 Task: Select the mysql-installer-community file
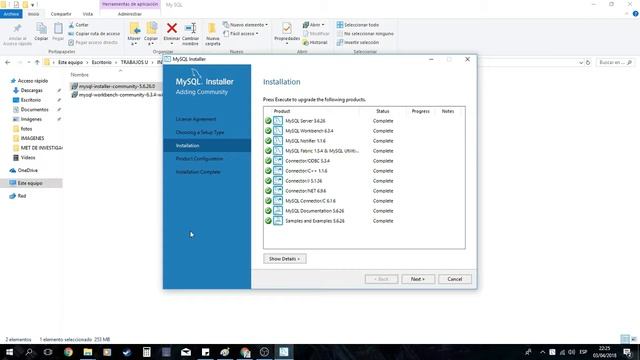click(116, 87)
